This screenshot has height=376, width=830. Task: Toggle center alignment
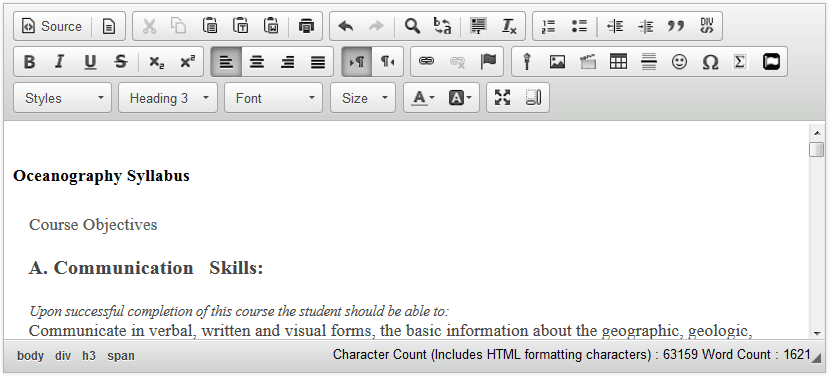[257, 62]
